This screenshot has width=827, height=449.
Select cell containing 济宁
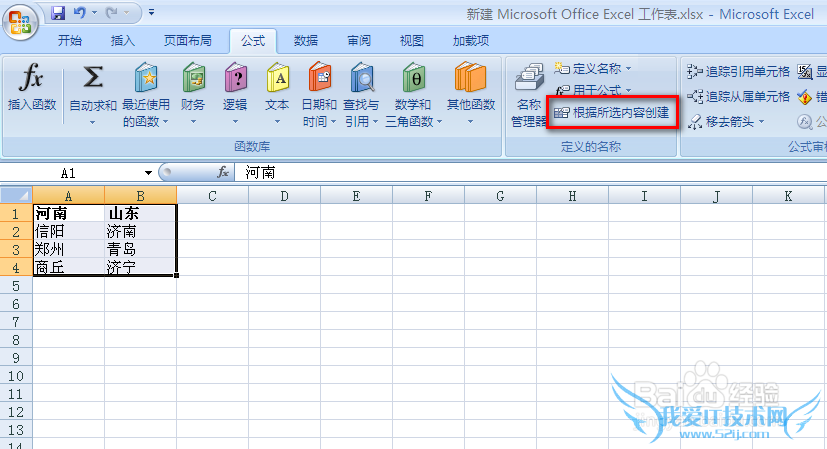tap(140, 267)
